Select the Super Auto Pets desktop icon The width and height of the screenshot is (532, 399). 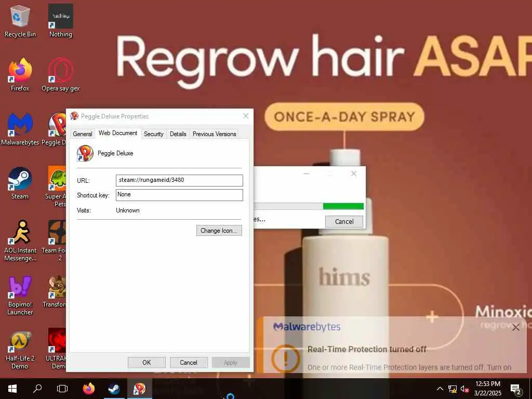point(57,186)
